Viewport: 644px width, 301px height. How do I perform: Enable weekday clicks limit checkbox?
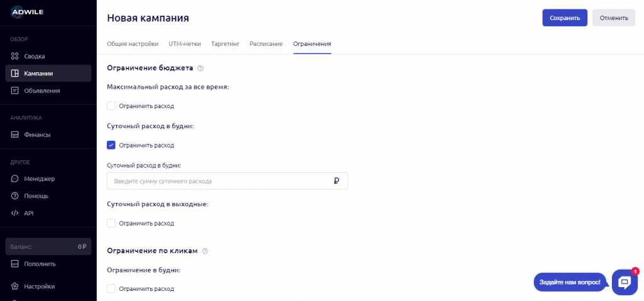pyautogui.click(x=111, y=289)
